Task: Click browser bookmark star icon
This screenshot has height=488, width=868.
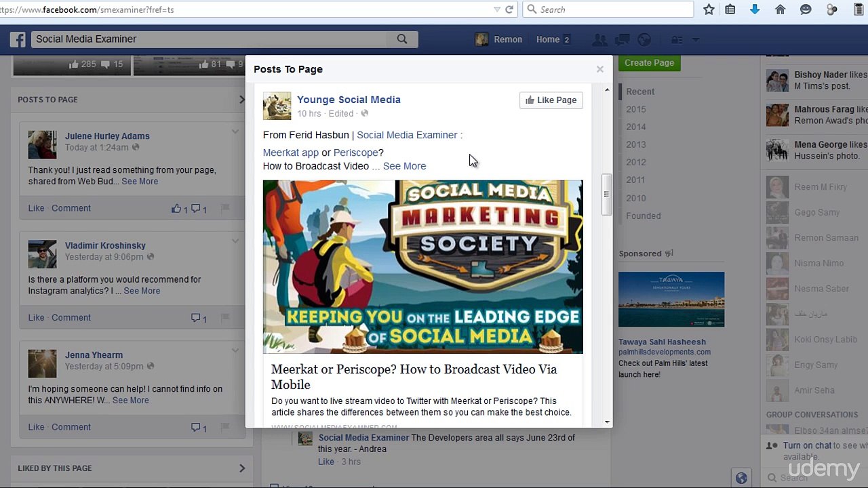Action: (709, 9)
